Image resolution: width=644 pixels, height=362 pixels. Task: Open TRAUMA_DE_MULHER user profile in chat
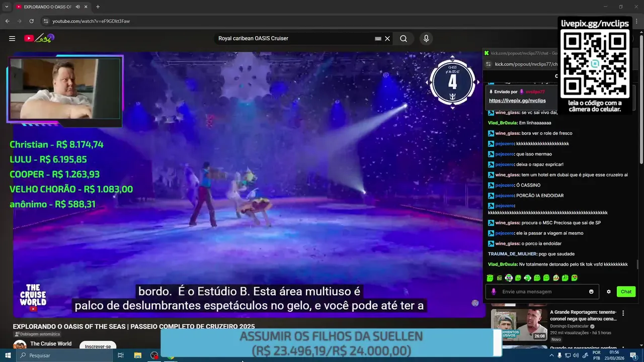click(512, 254)
